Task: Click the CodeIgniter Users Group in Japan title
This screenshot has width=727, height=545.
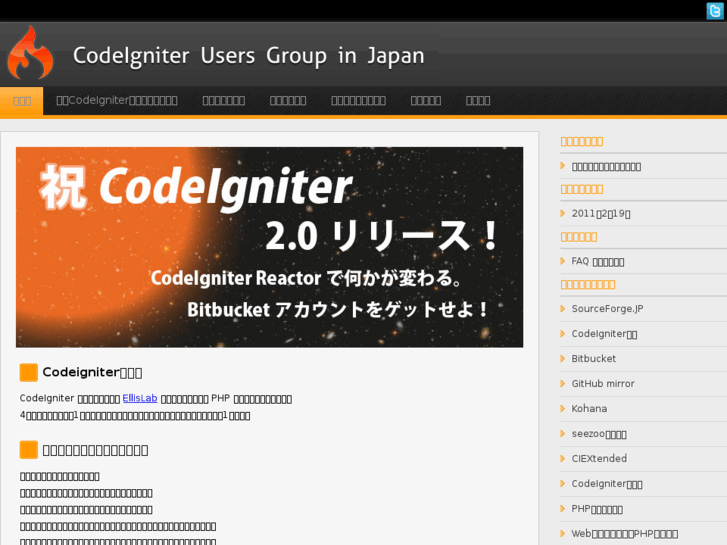Action: point(249,56)
